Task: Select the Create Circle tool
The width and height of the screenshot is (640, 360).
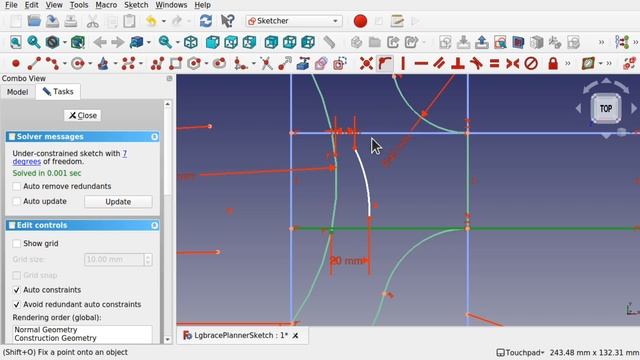Action: tap(78, 63)
